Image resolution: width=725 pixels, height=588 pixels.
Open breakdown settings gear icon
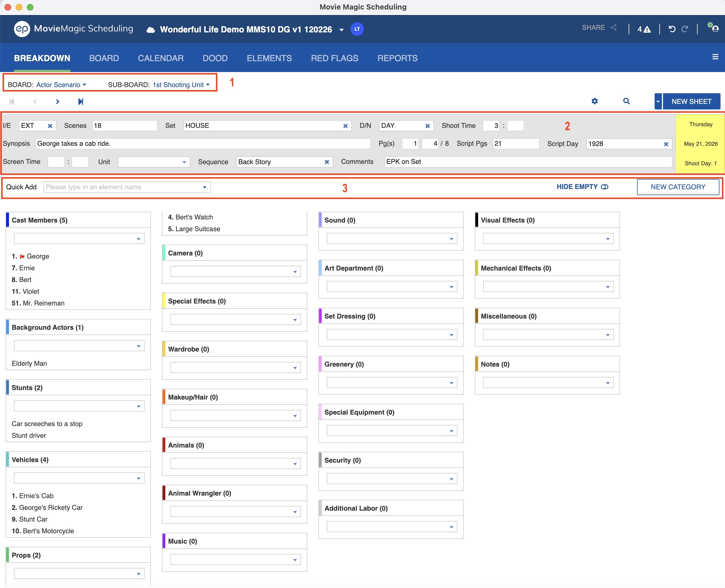click(595, 101)
